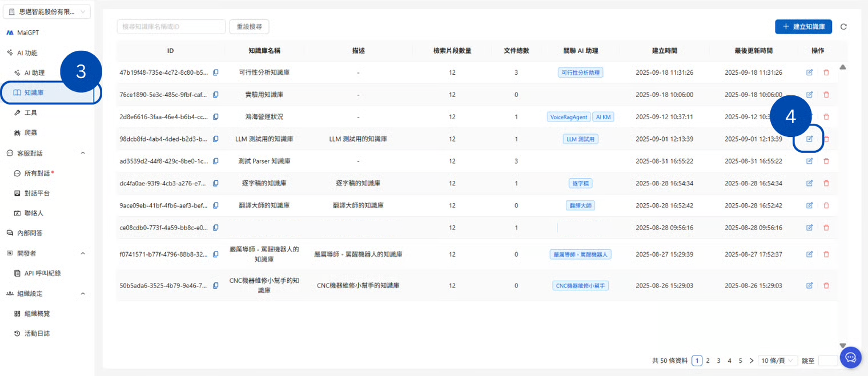Open AI 助理 in the sidebar
868x376 pixels.
(34, 73)
